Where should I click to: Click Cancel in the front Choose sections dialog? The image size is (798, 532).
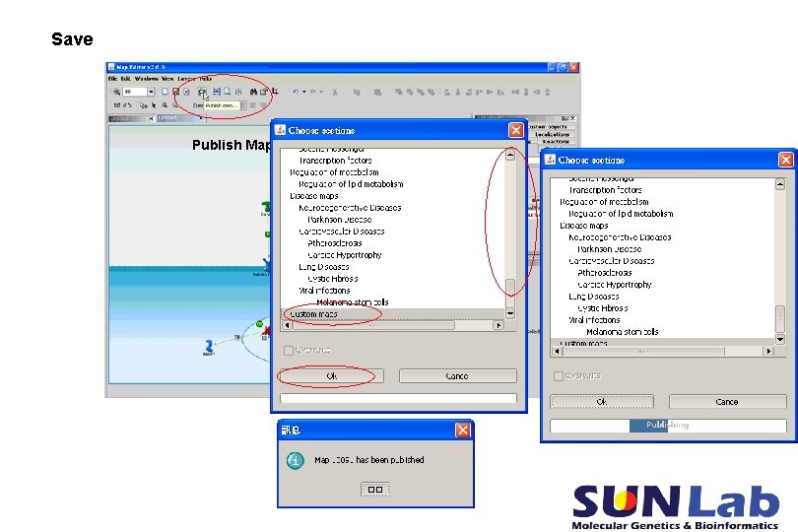(457, 376)
